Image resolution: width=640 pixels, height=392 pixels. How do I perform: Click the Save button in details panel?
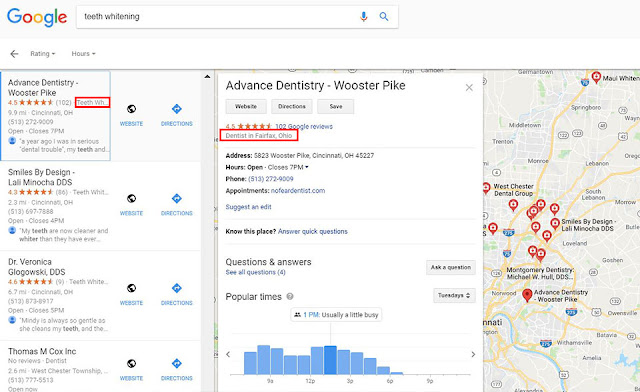pos(336,107)
